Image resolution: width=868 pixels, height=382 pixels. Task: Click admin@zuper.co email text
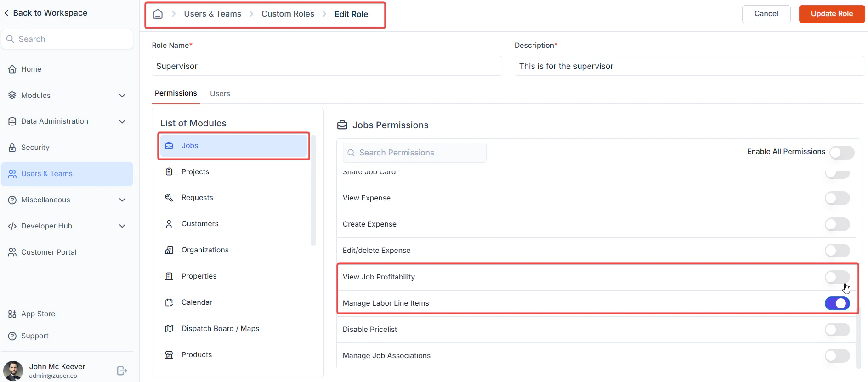click(x=53, y=376)
